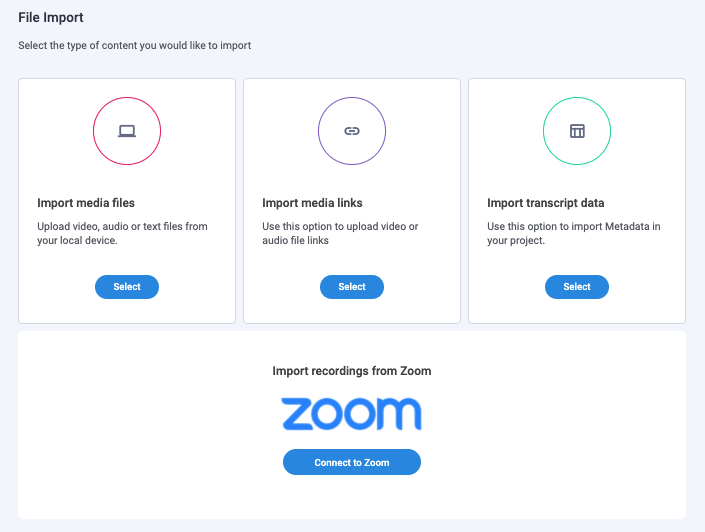Click the 'import Metadata in your project' description
Viewport: 705px width, 532px height.
[574, 233]
